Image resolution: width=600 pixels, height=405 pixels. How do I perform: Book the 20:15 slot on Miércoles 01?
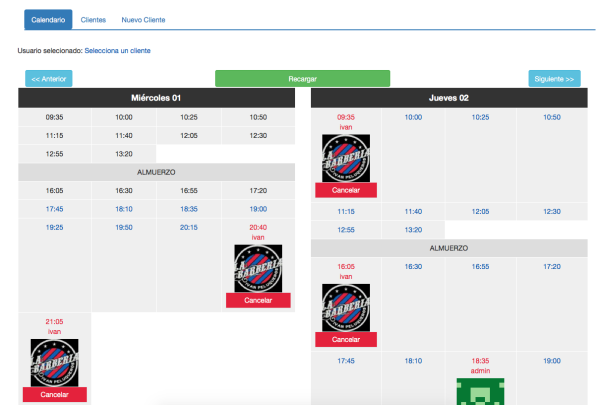tap(189, 227)
